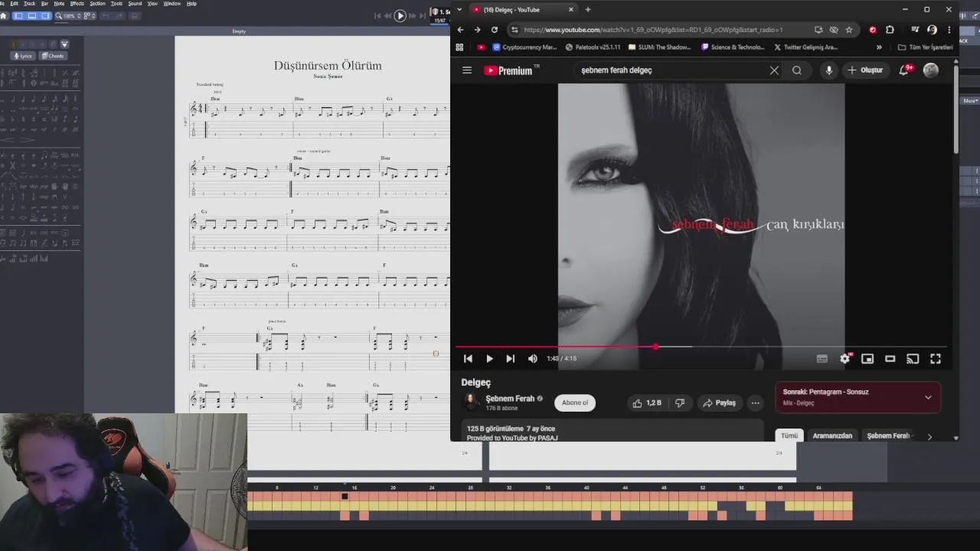Open YouTube guide hamburger menu
980x551 pixels.
(467, 70)
